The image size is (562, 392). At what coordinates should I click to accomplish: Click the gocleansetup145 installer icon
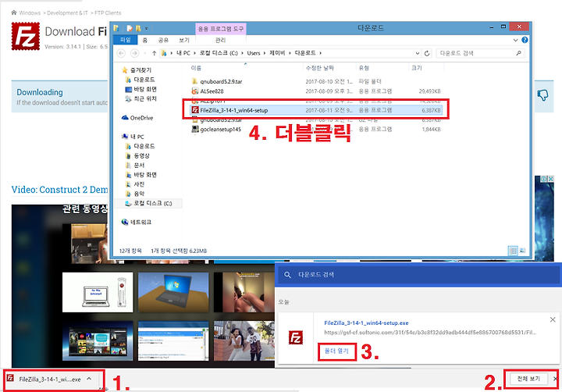click(x=195, y=129)
